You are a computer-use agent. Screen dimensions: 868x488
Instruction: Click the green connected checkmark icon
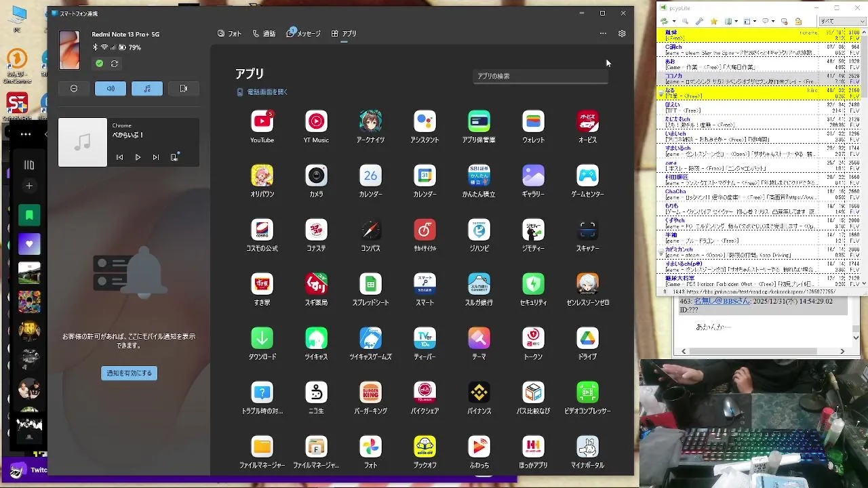coord(100,64)
